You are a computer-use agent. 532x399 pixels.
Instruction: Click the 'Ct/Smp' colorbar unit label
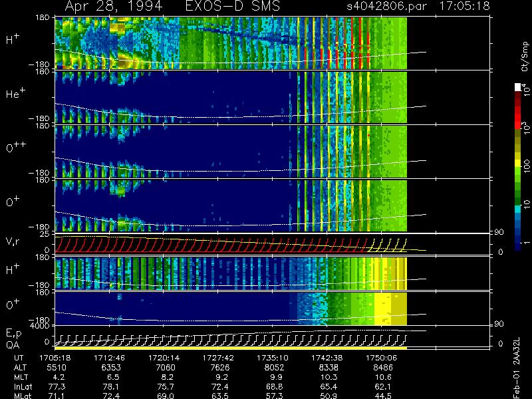click(x=525, y=57)
